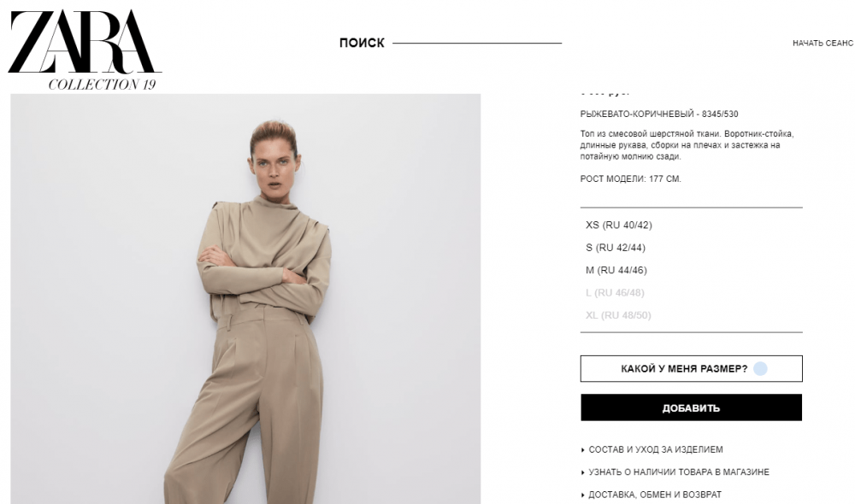
Task: Click the Поиск search label
Action: coord(362,43)
